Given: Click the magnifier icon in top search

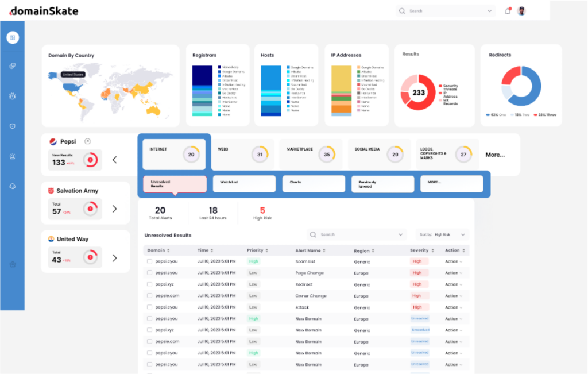Looking at the screenshot, I should click(402, 11).
